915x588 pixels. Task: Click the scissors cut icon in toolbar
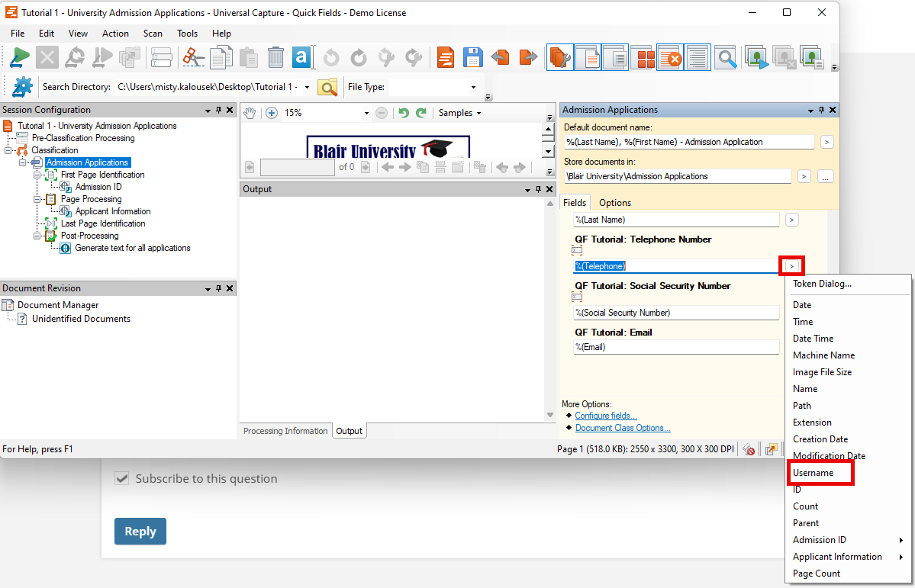pyautogui.click(x=194, y=57)
